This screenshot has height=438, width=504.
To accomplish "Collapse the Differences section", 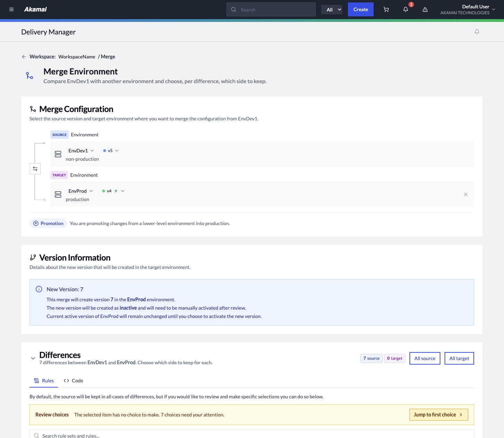I will [x=33, y=358].
